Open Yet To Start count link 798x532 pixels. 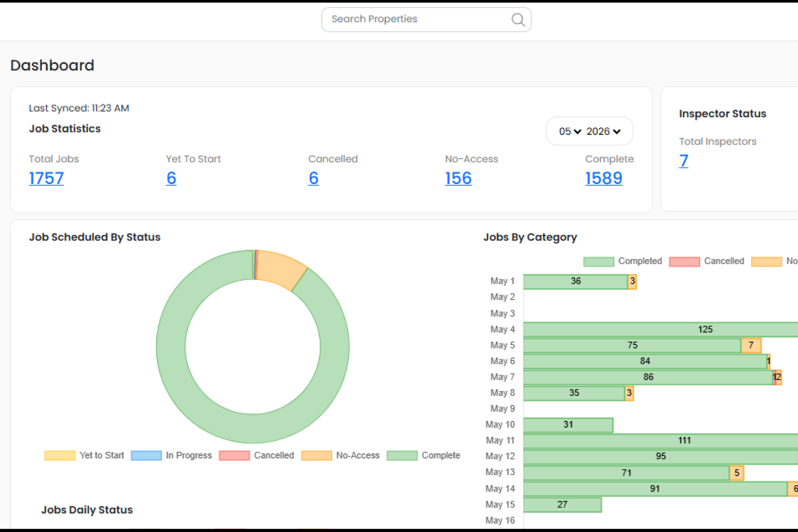pyautogui.click(x=171, y=178)
